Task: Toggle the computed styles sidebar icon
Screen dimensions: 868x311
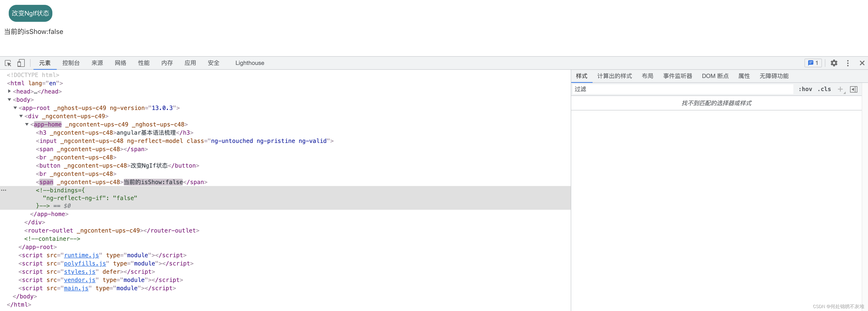Action: click(x=854, y=89)
